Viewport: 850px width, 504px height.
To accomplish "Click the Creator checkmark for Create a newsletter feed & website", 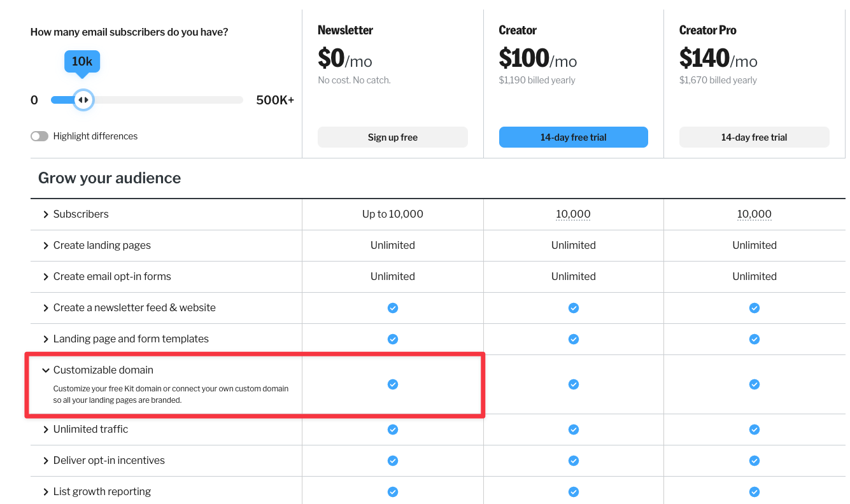I will [x=574, y=307].
